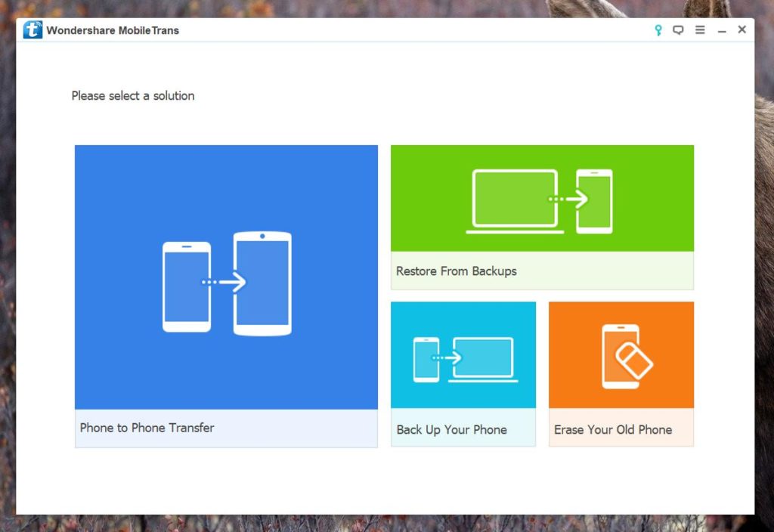Open the hamburger menu icon
The width and height of the screenshot is (774, 532).
click(x=699, y=29)
